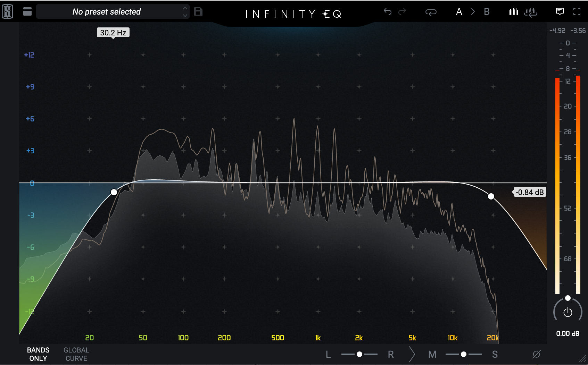Toggle the spectrum grab hand icon

[x=530, y=12]
